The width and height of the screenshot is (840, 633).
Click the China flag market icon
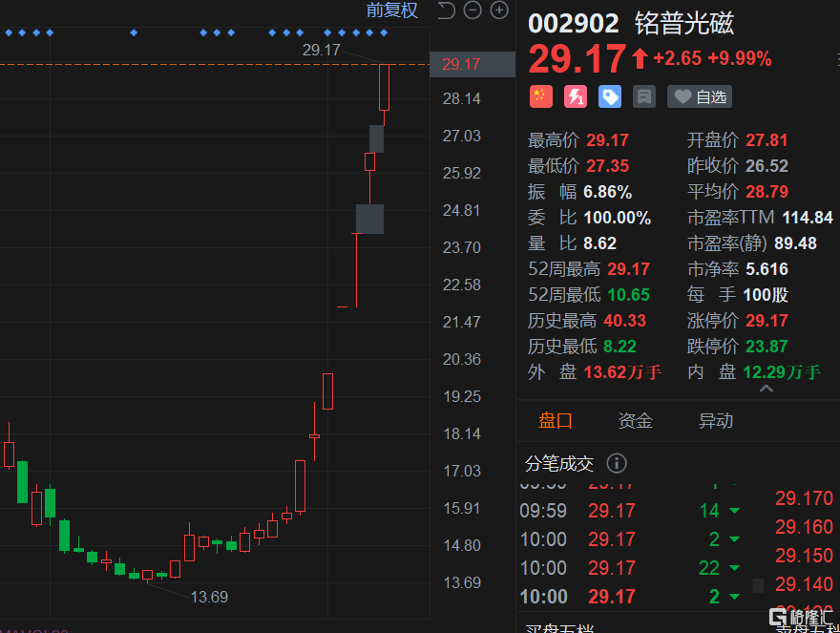pos(541,97)
